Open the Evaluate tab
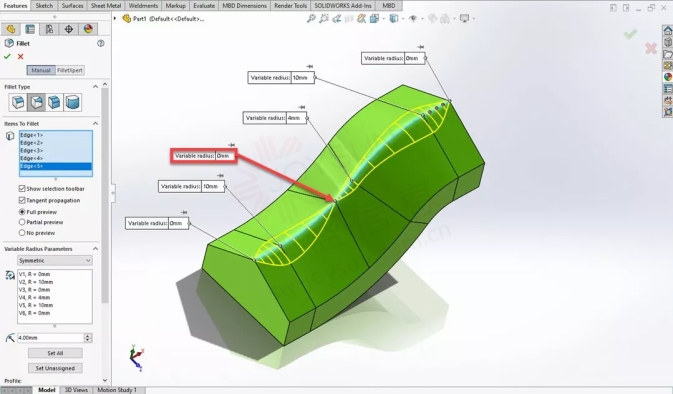Viewport: 673px width, 394px height. tap(204, 6)
